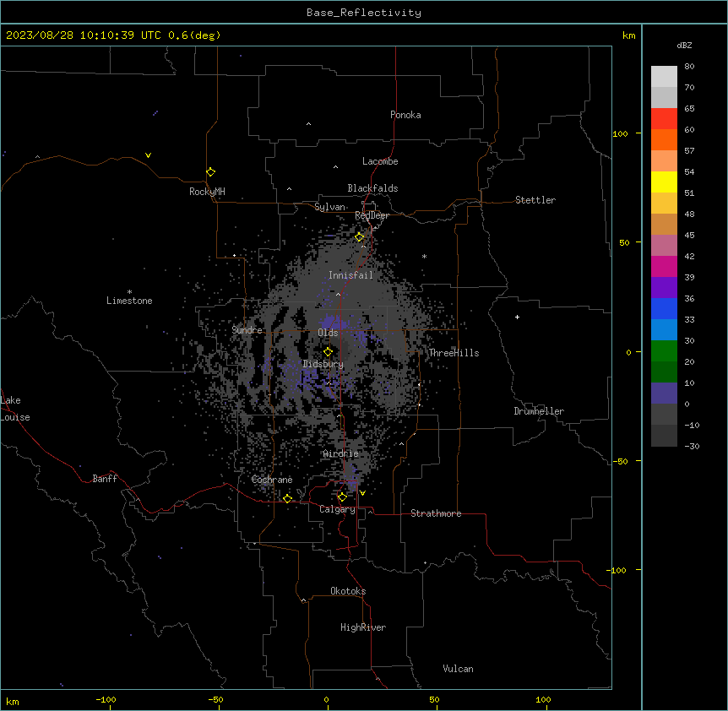Click the km unit label at bottom left
Screen dimensions: 728x711
click(13, 701)
